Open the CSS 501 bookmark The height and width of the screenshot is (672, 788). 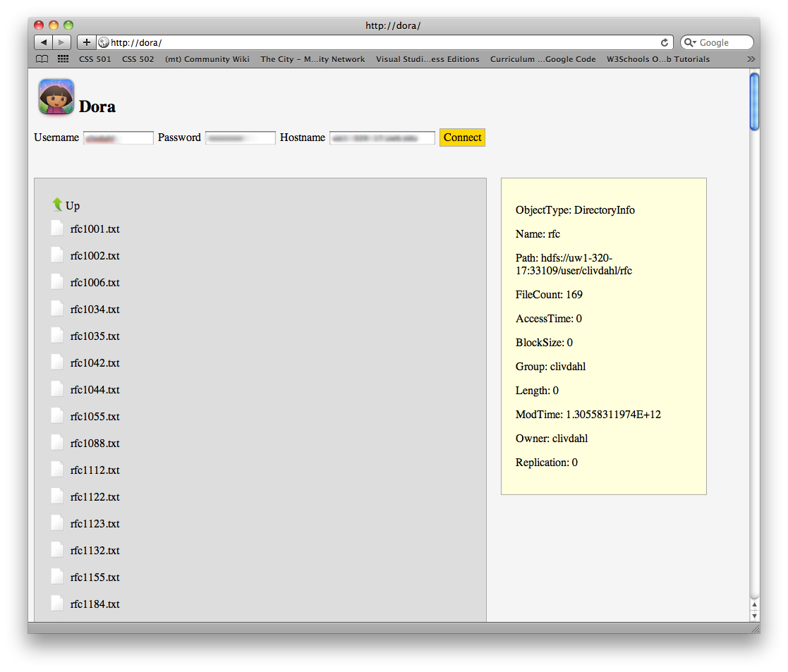coord(95,59)
